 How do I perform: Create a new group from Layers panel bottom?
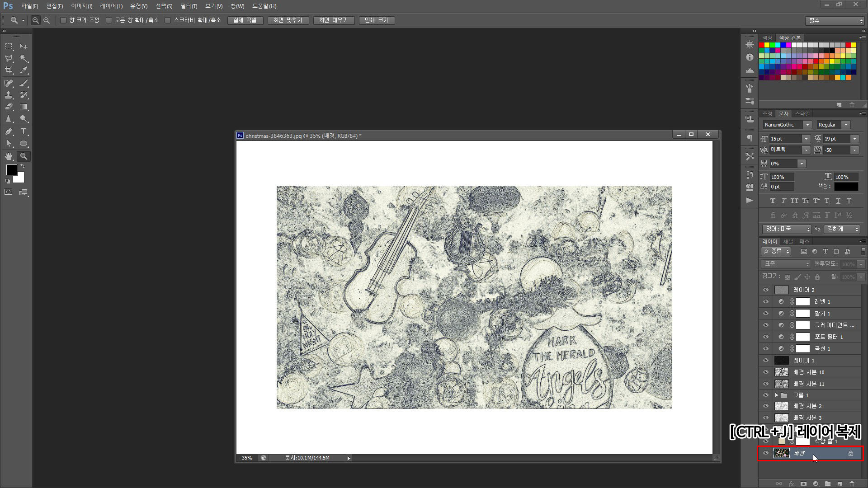pyautogui.click(x=828, y=484)
